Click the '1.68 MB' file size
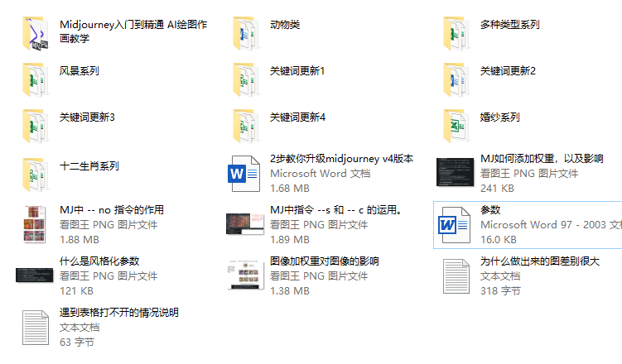622x364 pixels. [x=290, y=189]
